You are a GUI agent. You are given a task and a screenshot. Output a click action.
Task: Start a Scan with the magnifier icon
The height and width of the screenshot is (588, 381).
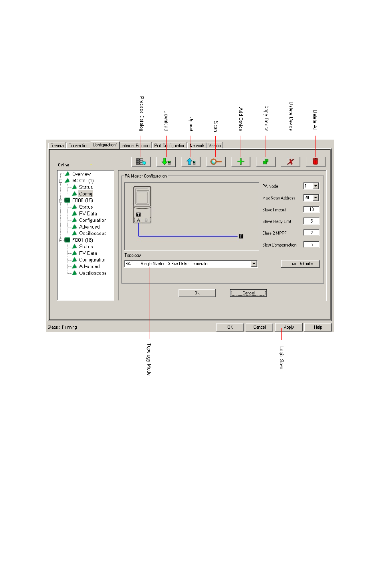coord(216,162)
